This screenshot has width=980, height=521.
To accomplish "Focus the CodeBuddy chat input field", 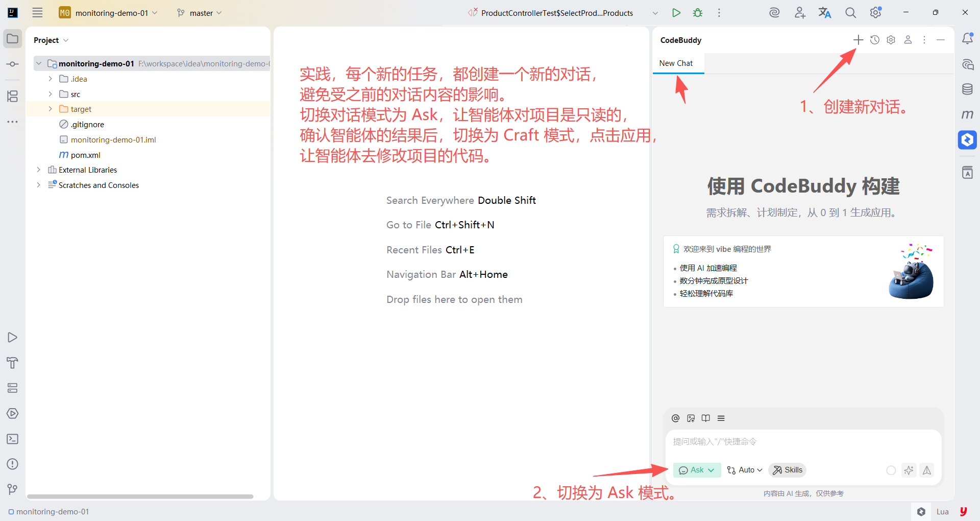I will [803, 442].
